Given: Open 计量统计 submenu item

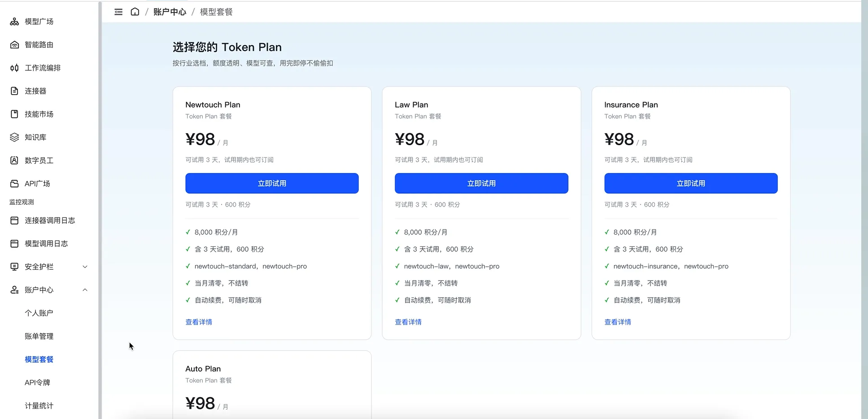Looking at the screenshot, I should coord(39,406).
